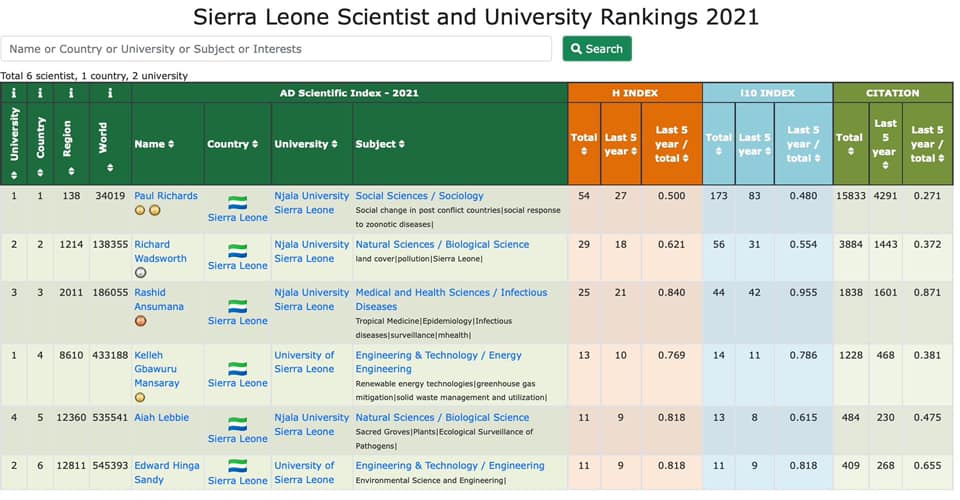Image resolution: width=960 pixels, height=500 pixels.
Task: Sort by i10 Index Last 5 year column
Action: click(754, 144)
